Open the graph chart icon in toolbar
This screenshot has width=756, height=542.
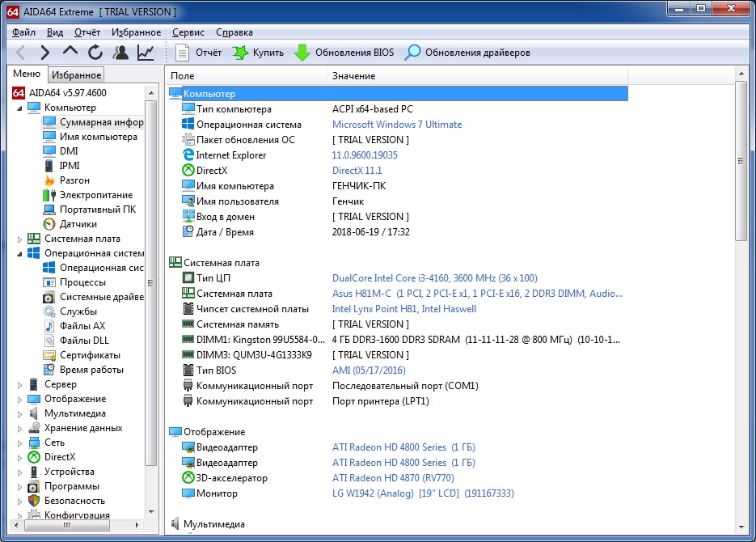146,53
